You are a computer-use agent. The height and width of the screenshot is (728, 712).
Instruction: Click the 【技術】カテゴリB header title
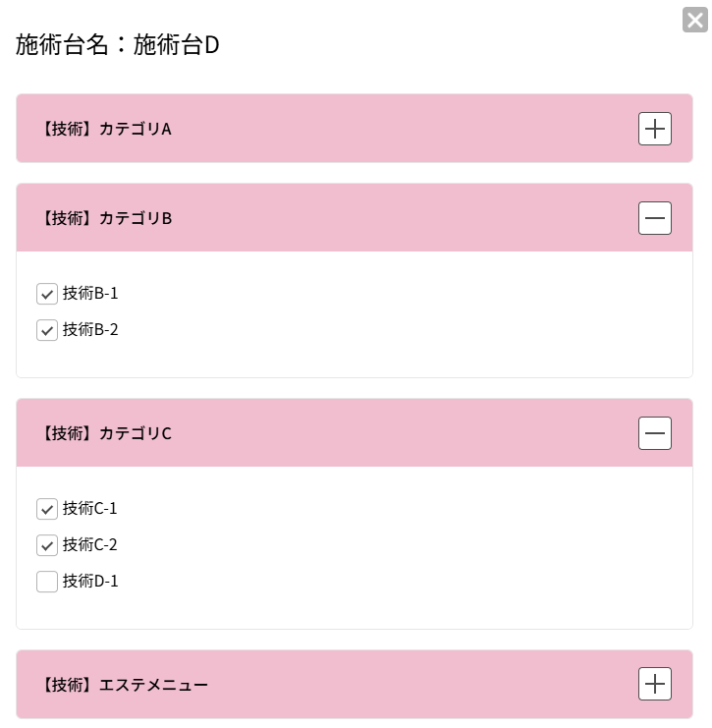[106, 218]
